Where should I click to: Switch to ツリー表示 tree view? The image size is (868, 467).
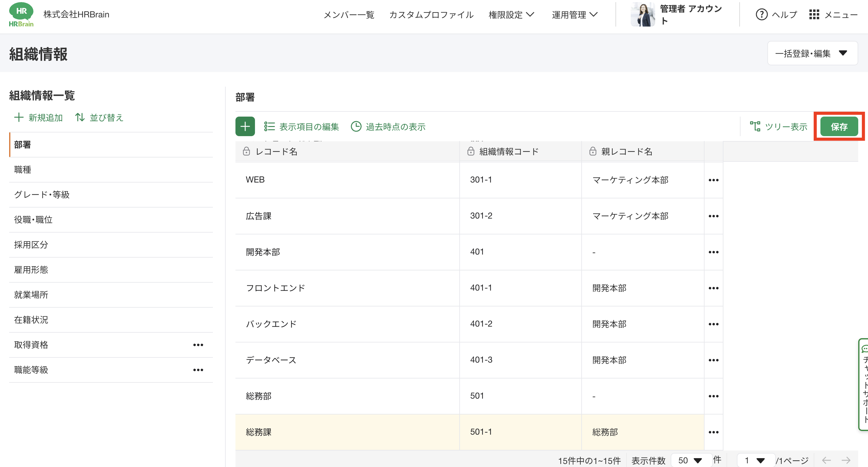click(x=778, y=126)
